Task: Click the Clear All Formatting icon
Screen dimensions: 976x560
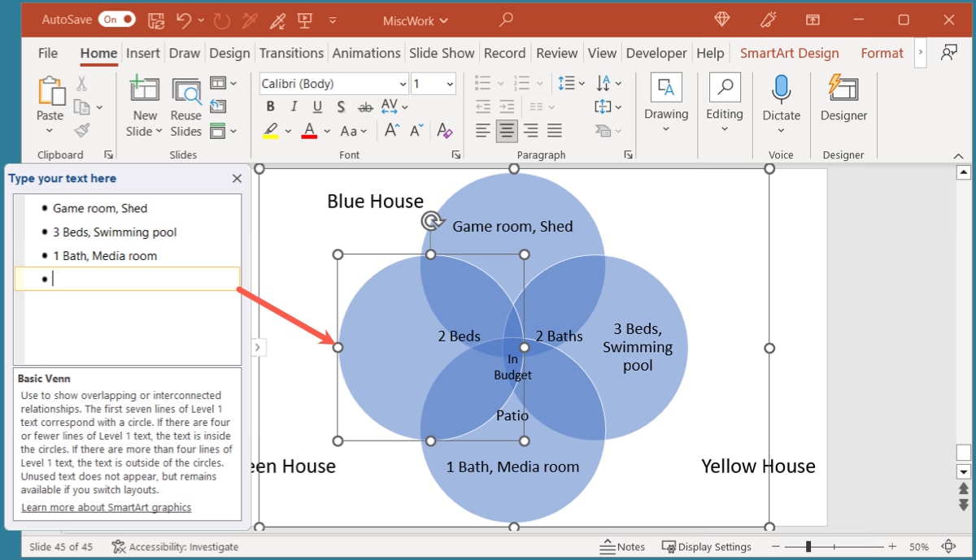Action: [445, 131]
